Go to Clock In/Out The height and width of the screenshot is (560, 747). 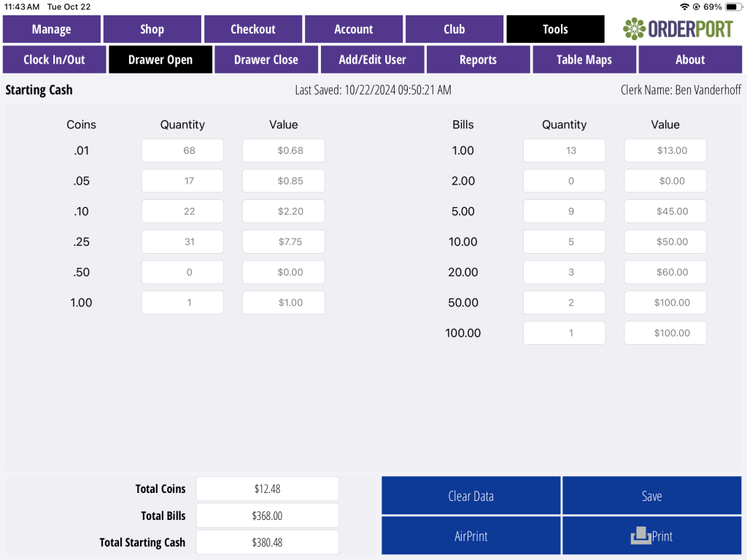[54, 60]
